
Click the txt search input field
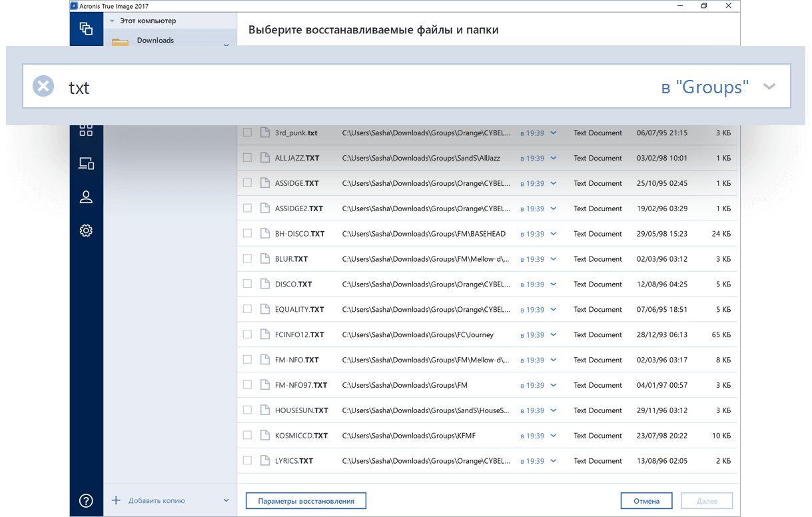[333, 87]
